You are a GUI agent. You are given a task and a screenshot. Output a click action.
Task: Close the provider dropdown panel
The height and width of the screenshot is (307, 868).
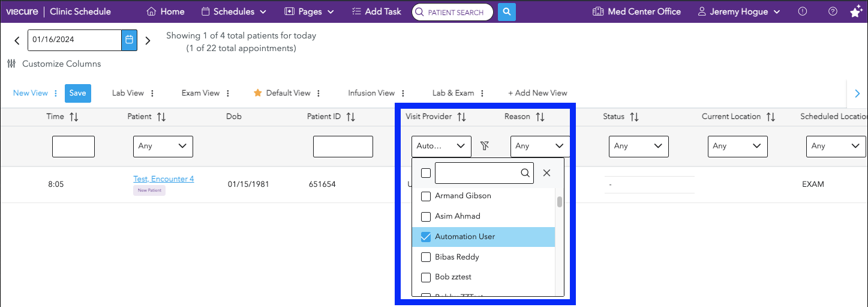pyautogui.click(x=546, y=173)
